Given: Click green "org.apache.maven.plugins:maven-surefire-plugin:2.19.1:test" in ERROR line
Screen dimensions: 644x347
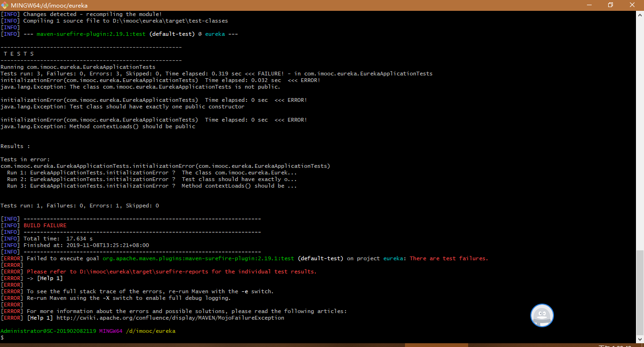Looking at the screenshot, I should pyautogui.click(x=198, y=258).
